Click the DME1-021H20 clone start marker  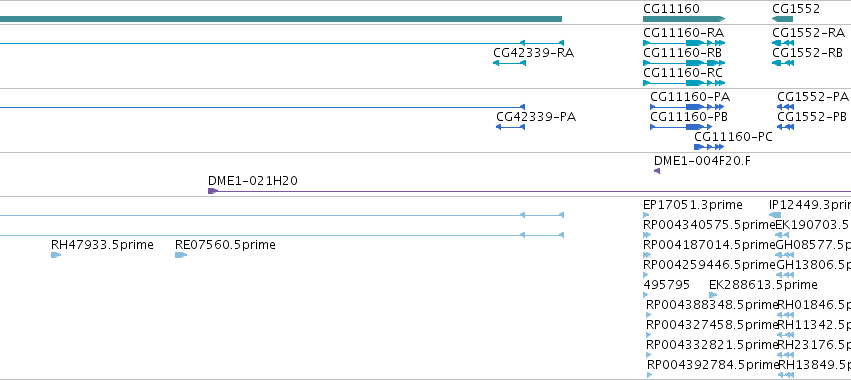[x=213, y=191]
